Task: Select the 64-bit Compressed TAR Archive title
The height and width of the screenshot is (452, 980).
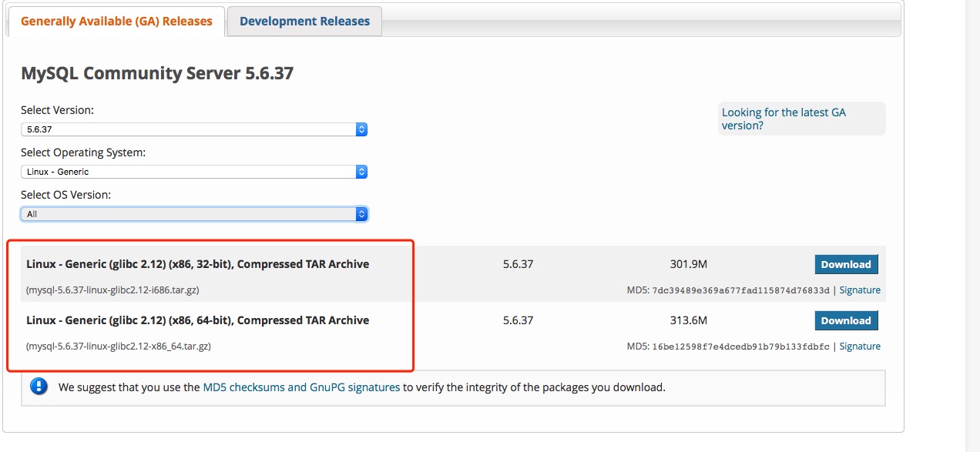Action: 197,320
